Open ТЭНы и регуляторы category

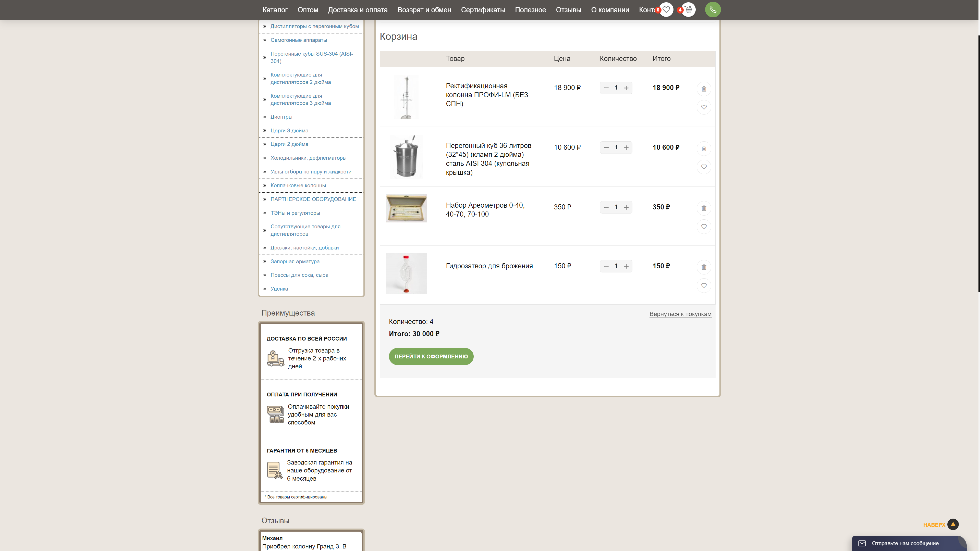tap(295, 213)
